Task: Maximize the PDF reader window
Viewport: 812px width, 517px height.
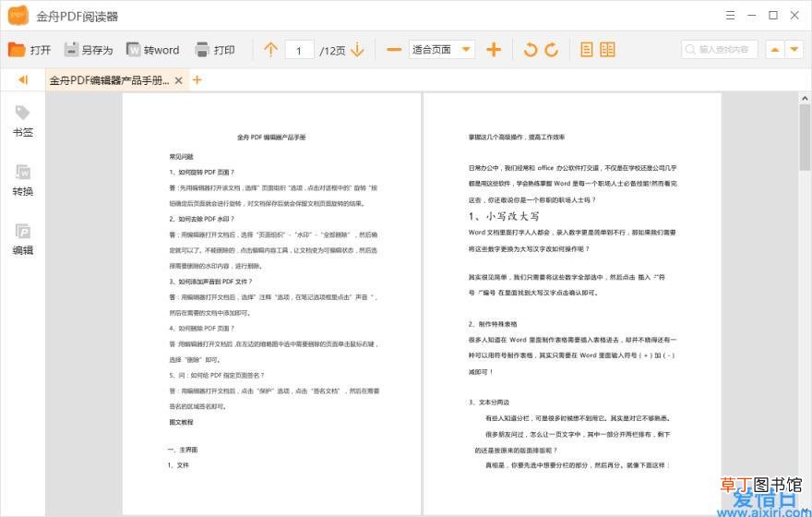Action: pos(772,16)
